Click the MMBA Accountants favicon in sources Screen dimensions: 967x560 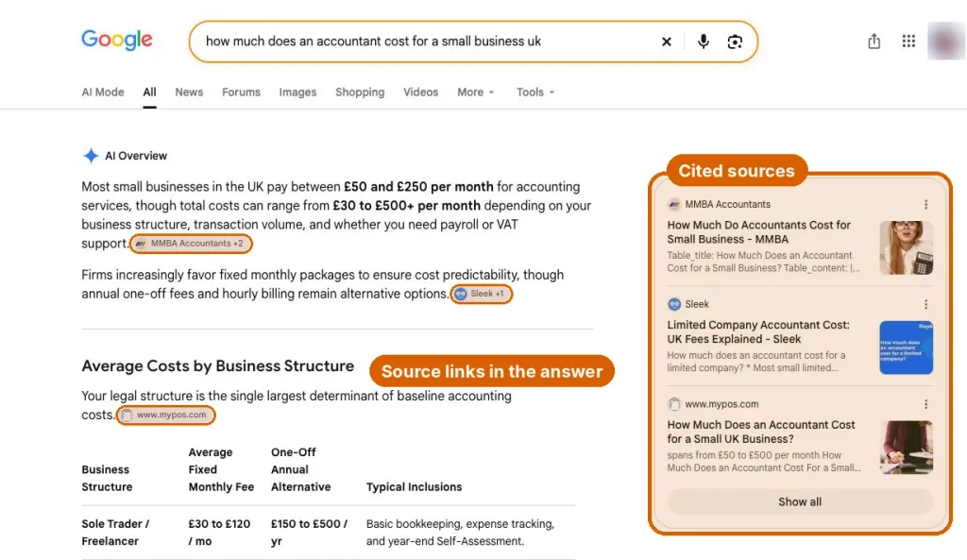674,204
